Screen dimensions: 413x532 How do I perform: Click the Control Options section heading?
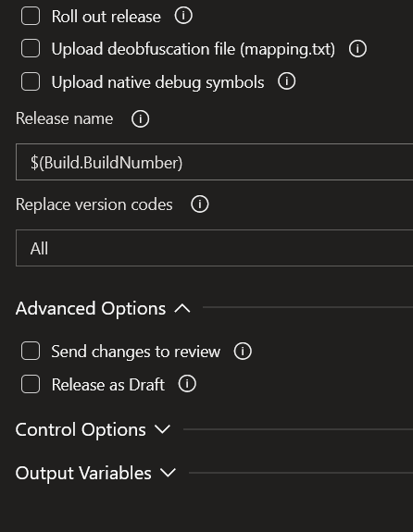pos(81,429)
